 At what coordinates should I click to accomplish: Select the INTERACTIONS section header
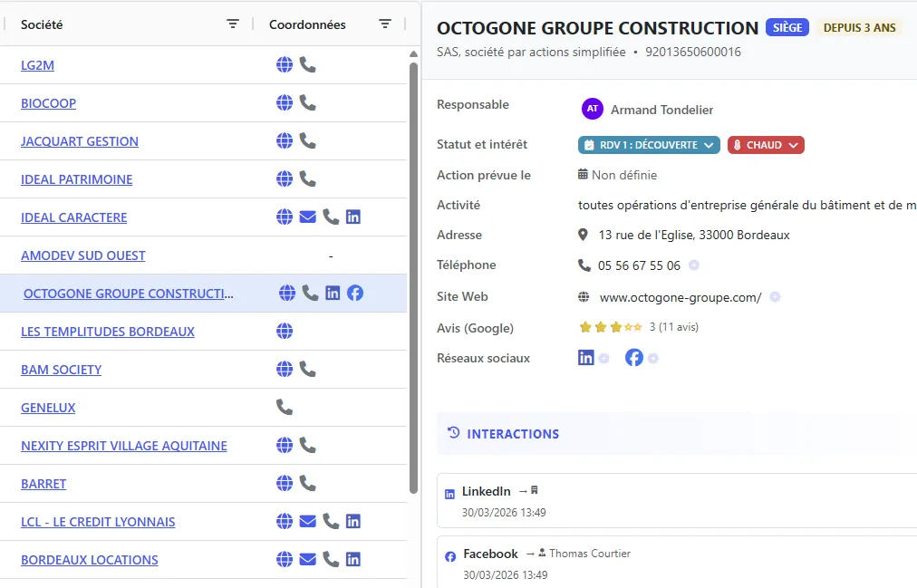[513, 434]
